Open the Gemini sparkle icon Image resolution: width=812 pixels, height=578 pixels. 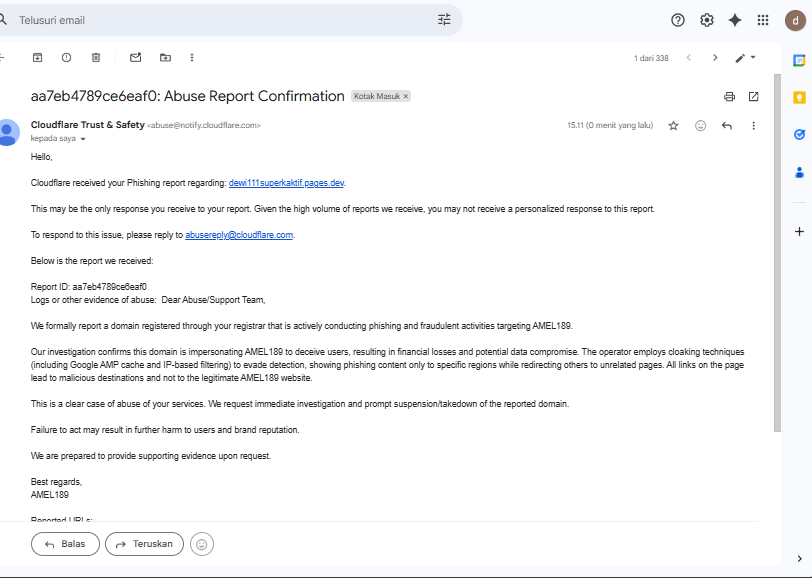point(734,20)
